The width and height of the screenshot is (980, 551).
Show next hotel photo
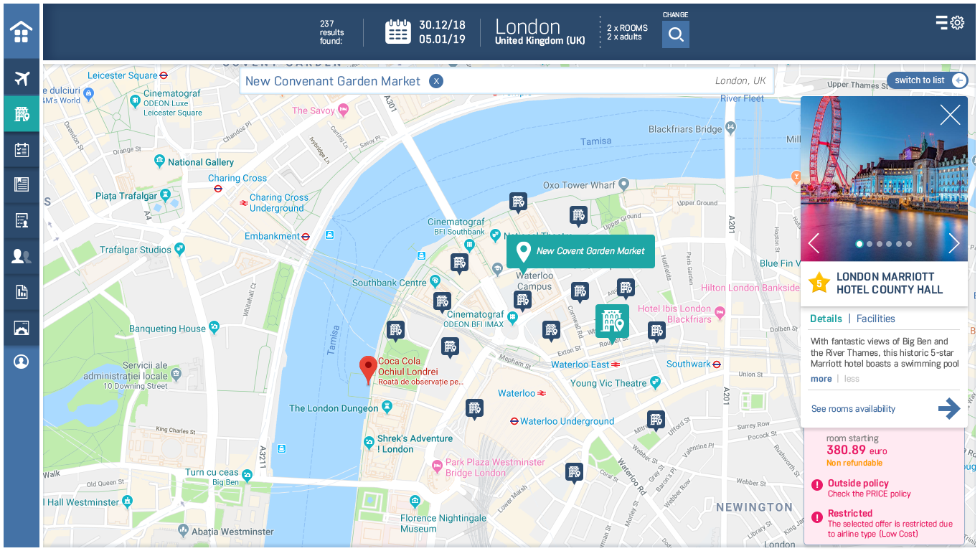click(x=954, y=243)
